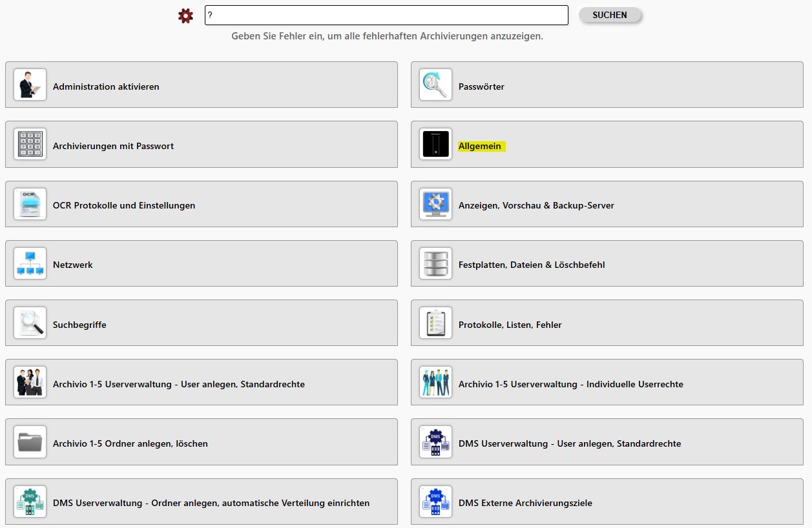Click the monitor gear icon for Anzeigen, Vorschau
812x528 pixels.
(435, 204)
